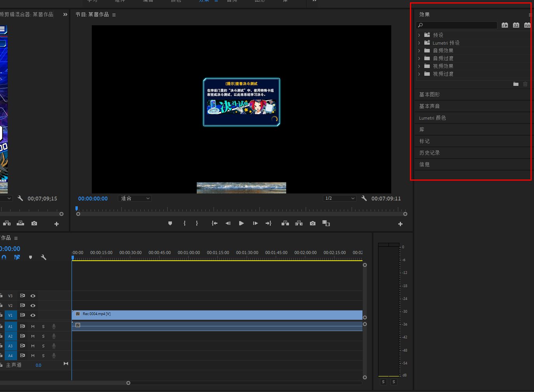Toggle A1 track targeting
The width and height of the screenshot is (534, 392).
pyautogui.click(x=10, y=326)
